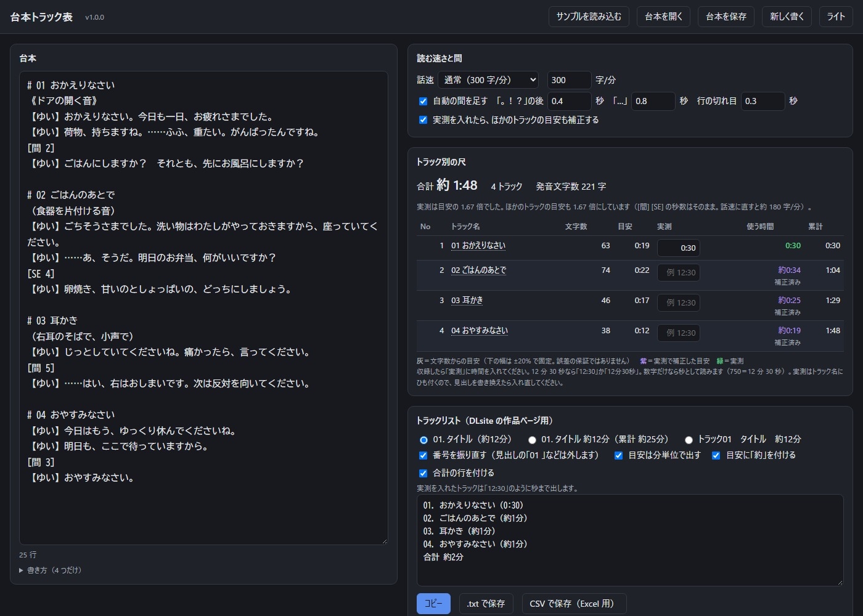The image size is (863, 616).
Task: Click the 実測 field for 02 ごはんのあとで
Action: pos(678,272)
